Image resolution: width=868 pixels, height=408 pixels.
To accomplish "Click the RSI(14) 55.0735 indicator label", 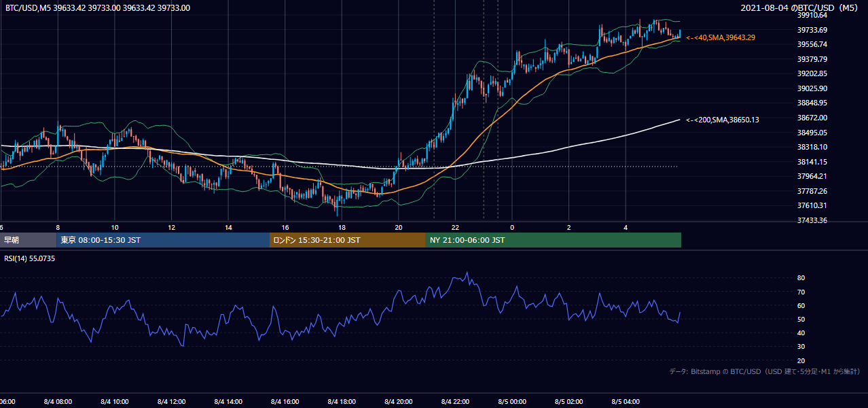I will [31, 259].
